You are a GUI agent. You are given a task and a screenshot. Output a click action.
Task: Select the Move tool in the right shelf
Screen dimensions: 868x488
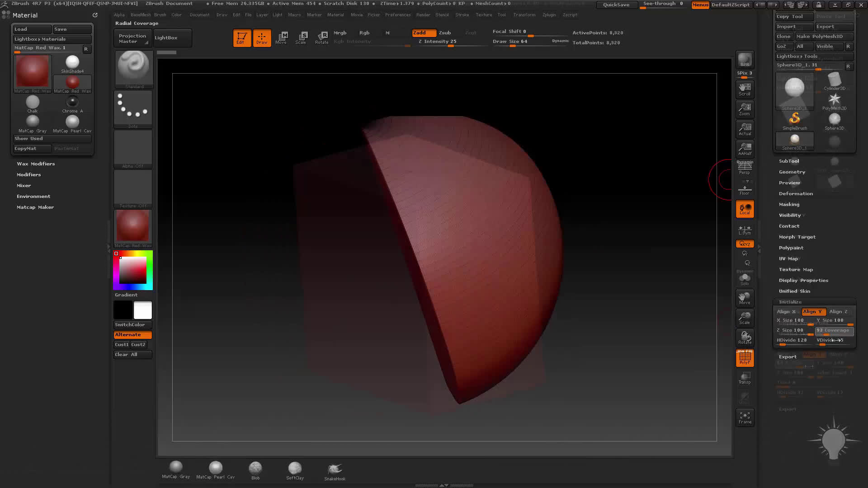pyautogui.click(x=744, y=298)
